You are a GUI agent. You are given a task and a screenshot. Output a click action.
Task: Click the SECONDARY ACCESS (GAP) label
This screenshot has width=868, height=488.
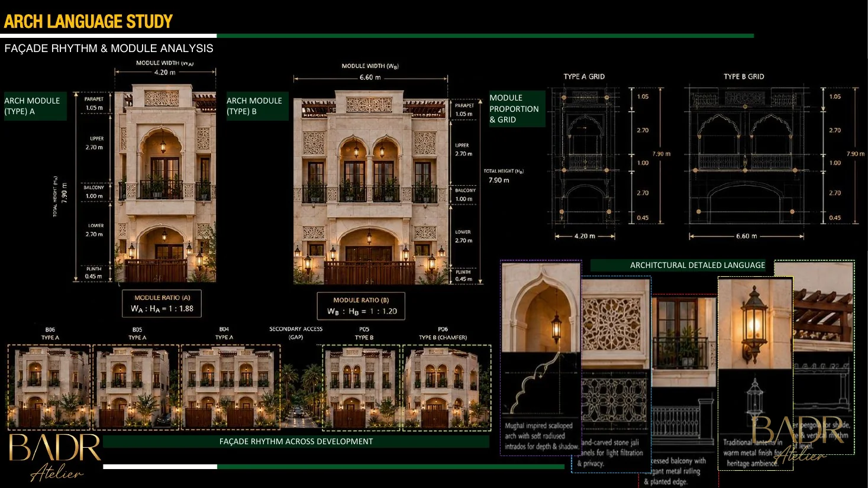296,332
